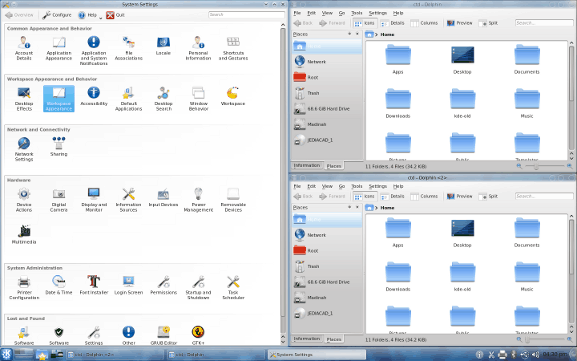Click the System Settings search field

[246, 15]
